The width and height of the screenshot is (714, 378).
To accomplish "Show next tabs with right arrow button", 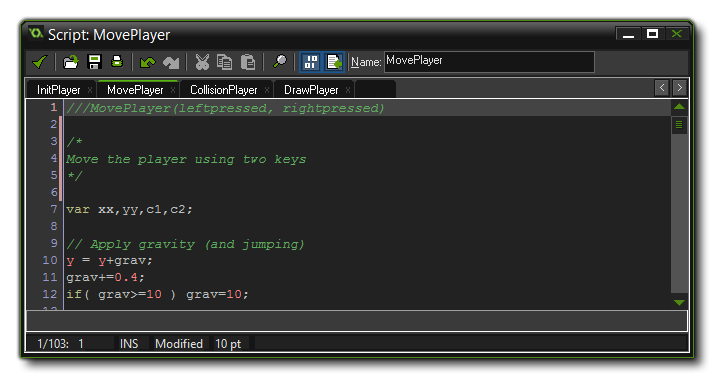I will pos(679,87).
